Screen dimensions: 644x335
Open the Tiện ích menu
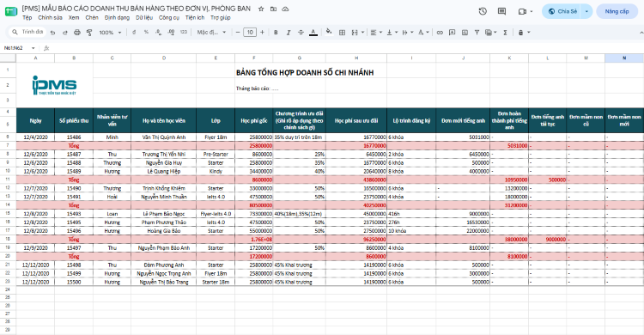(195, 18)
